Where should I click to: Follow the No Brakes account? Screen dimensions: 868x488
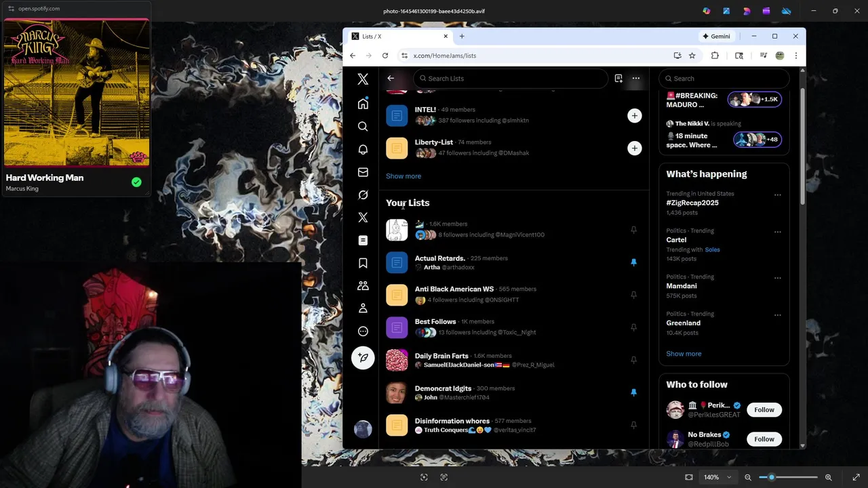(764, 439)
